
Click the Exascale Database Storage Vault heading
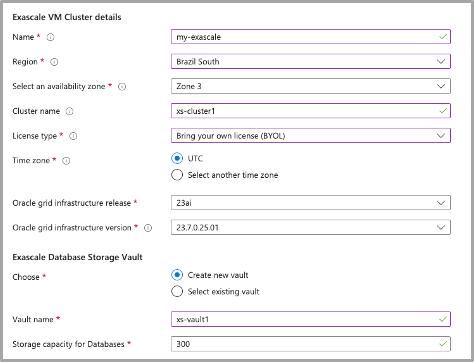tap(77, 257)
